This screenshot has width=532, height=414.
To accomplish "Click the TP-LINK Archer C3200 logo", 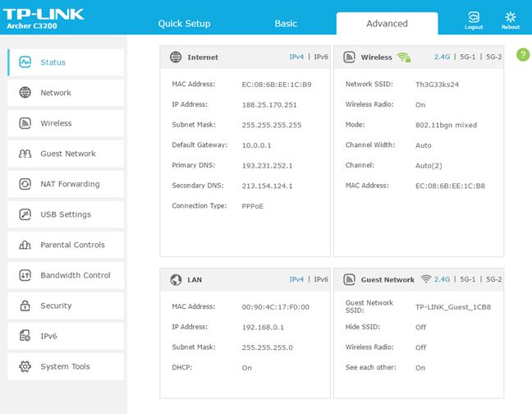I will [x=44, y=19].
